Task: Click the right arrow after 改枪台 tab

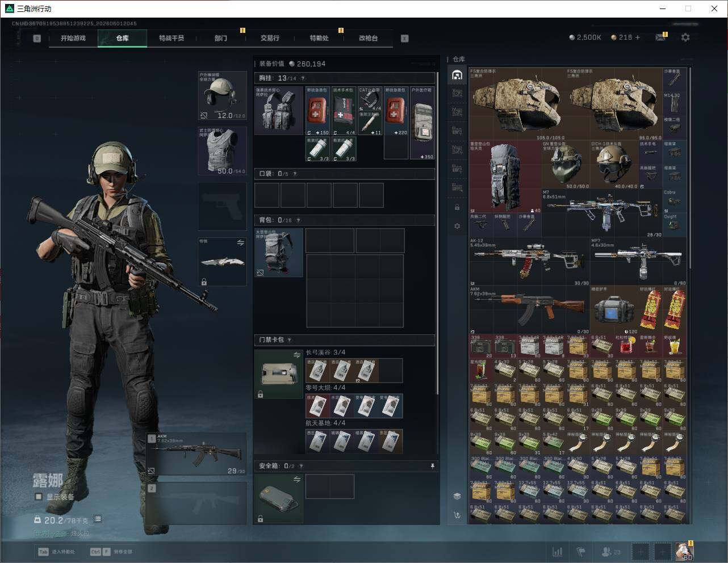Action: coord(405,39)
